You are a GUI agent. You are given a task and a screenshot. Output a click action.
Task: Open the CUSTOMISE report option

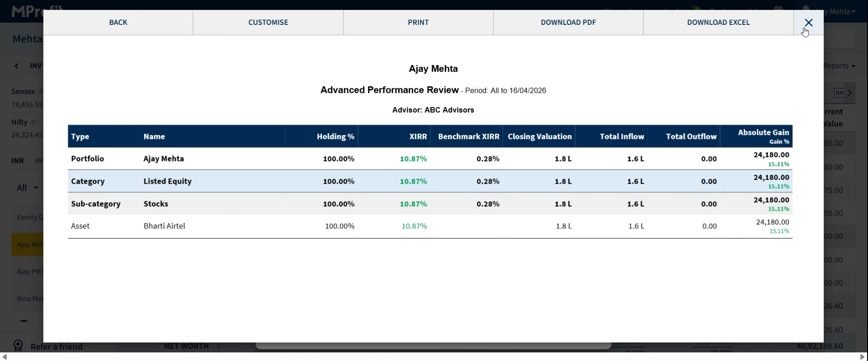268,23
